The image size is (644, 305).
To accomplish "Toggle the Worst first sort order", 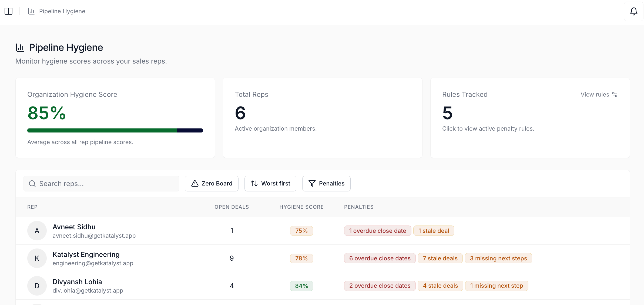I will (x=270, y=184).
